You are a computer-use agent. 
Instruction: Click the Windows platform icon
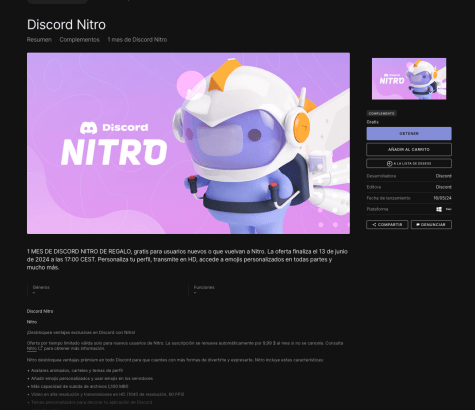point(439,209)
